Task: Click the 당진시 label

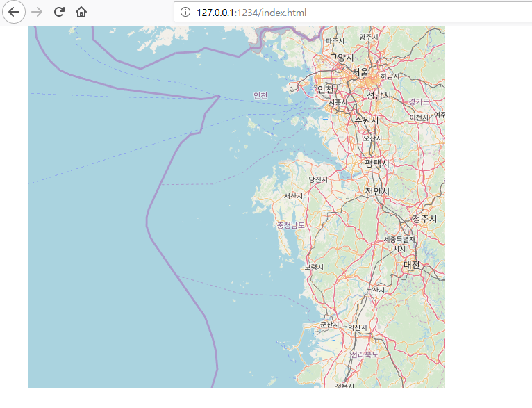Action: 318,179
